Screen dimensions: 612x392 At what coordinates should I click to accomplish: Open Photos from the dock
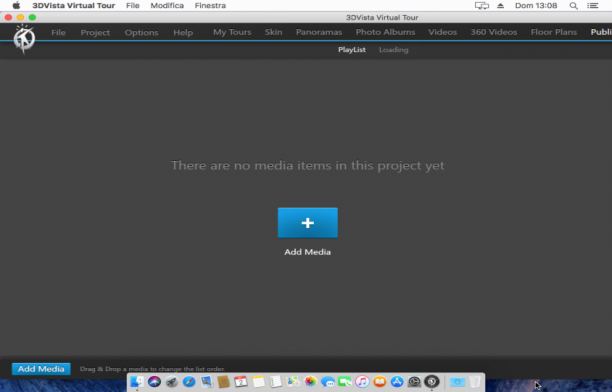[310, 381]
